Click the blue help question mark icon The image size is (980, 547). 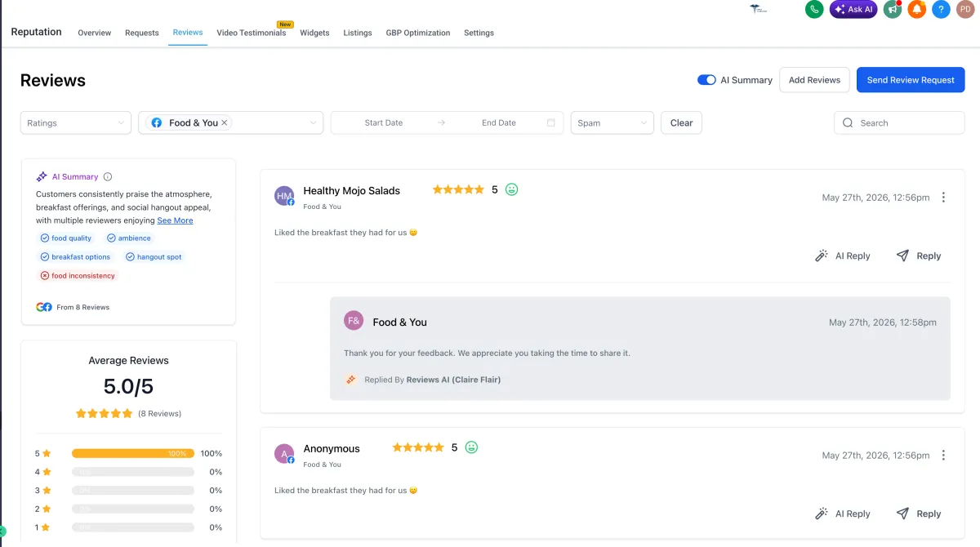point(941,9)
